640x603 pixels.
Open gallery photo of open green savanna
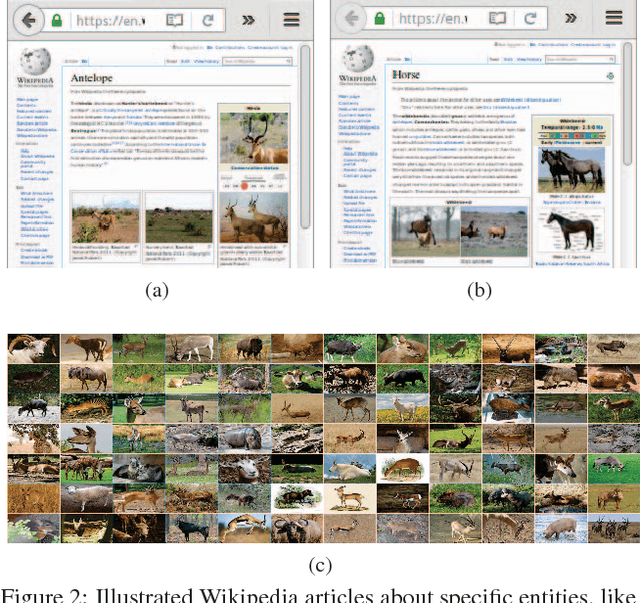pyautogui.click(x=179, y=219)
